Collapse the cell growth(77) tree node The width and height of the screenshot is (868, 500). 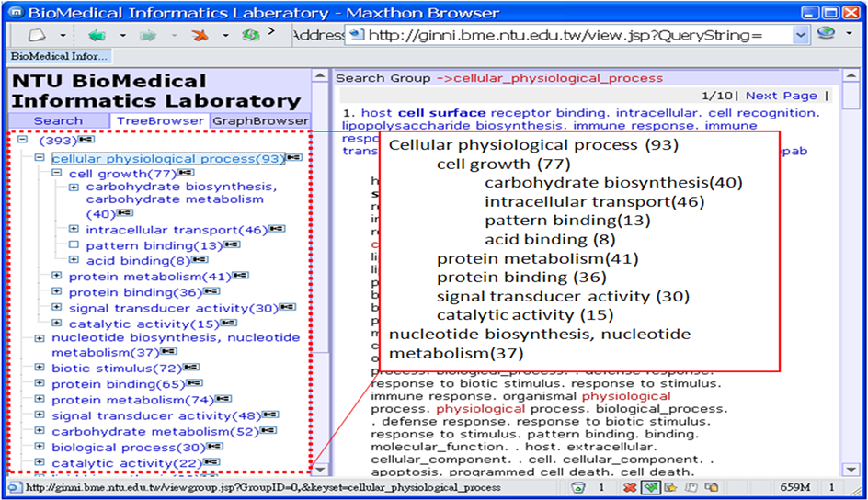click(x=56, y=173)
